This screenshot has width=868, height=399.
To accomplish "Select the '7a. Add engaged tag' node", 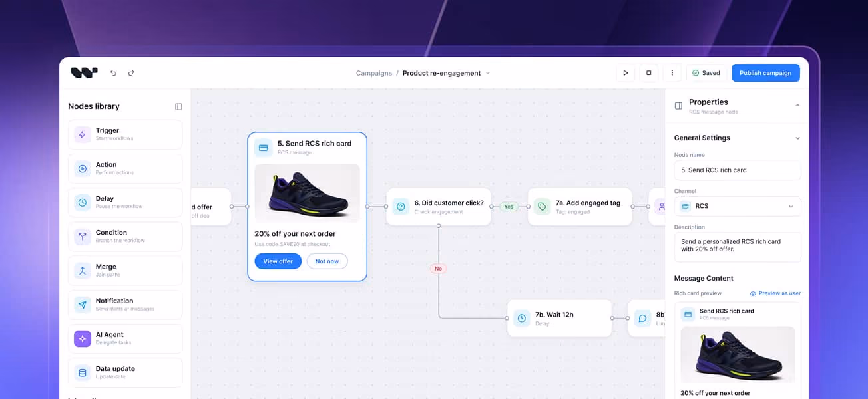I will (580, 207).
